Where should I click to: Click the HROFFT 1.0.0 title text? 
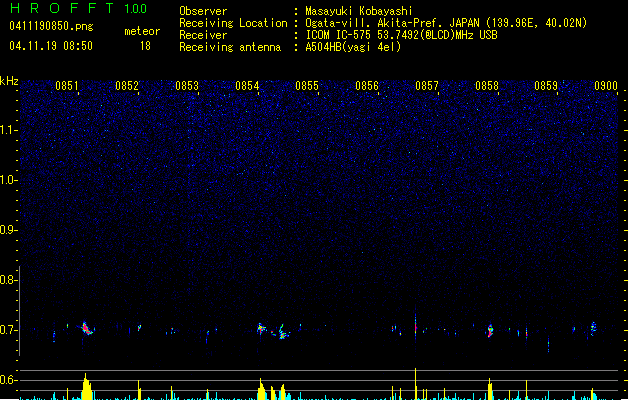point(78,8)
